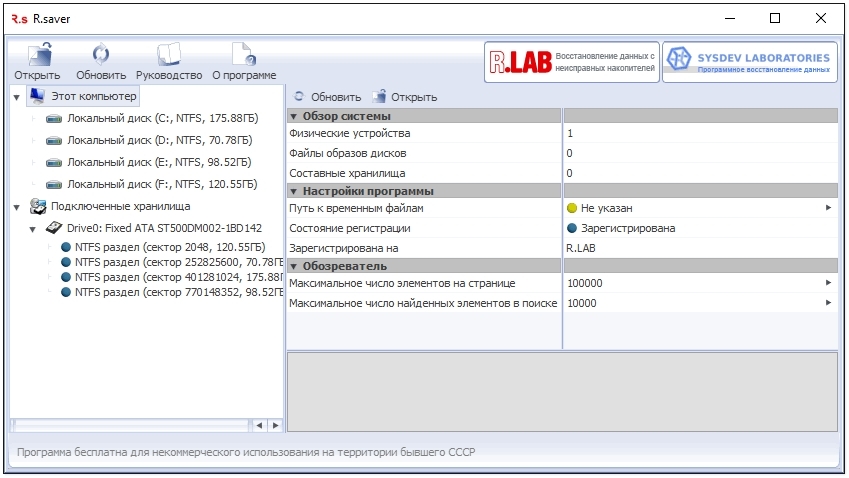The image size is (849, 478).
Task: Collapse the Этот компьютер tree node
Action: pos(17,97)
